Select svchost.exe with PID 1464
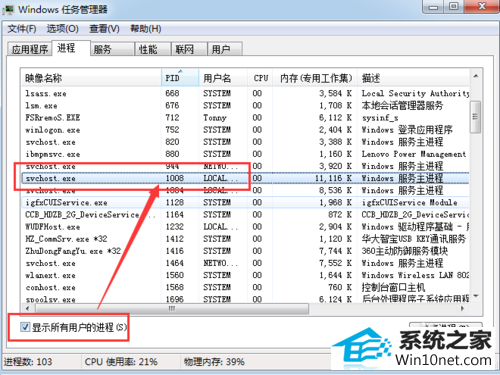The height and width of the screenshot is (375, 500). click(x=245, y=263)
